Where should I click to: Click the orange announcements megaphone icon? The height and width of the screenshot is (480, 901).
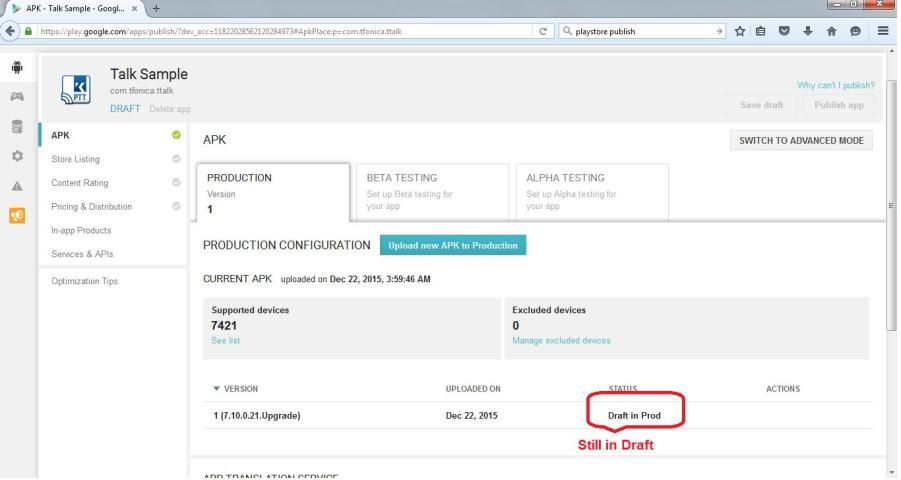pyautogui.click(x=17, y=216)
